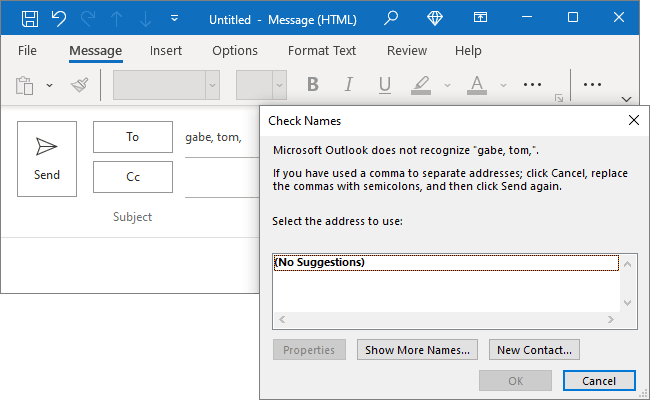Click the diamond premium icon

pyautogui.click(x=435, y=18)
